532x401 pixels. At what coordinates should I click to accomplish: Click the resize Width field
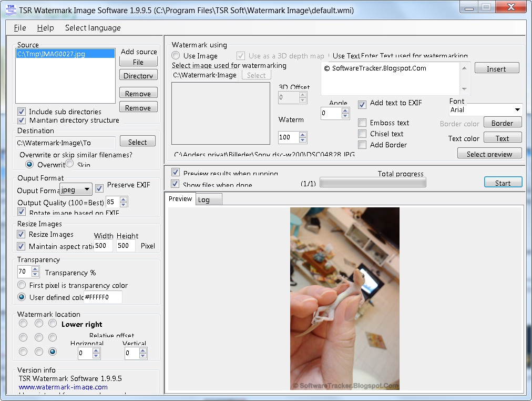pyautogui.click(x=103, y=245)
